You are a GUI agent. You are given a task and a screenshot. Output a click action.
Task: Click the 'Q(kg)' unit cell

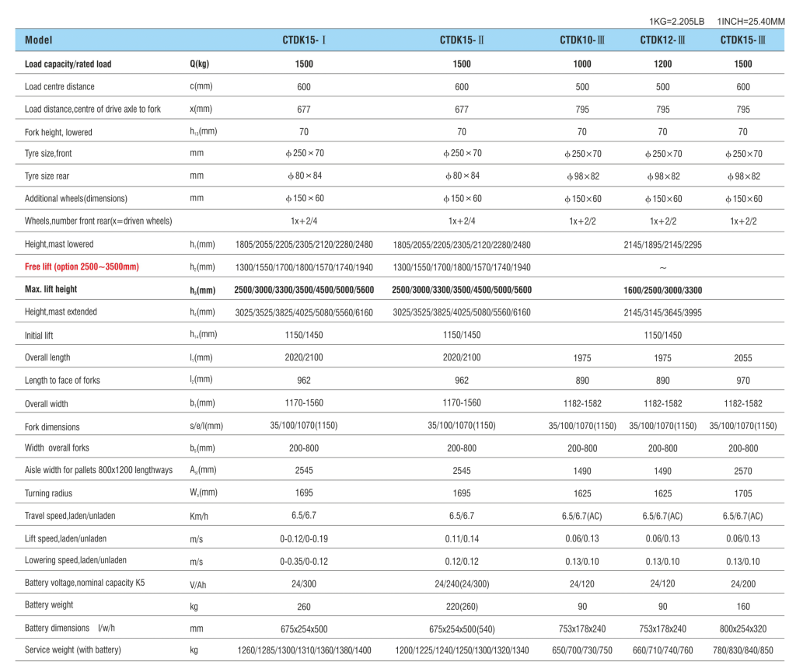200,64
